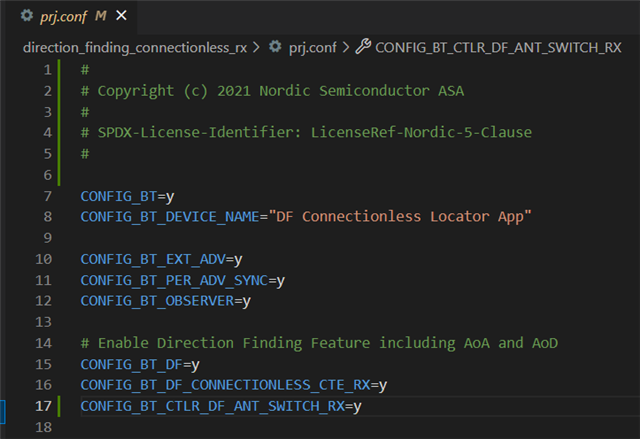
Task: Open CONFIG_BT_CTLR_DF_ANT_SWITCH_RX breadcrumb symbol
Action: tap(498, 48)
